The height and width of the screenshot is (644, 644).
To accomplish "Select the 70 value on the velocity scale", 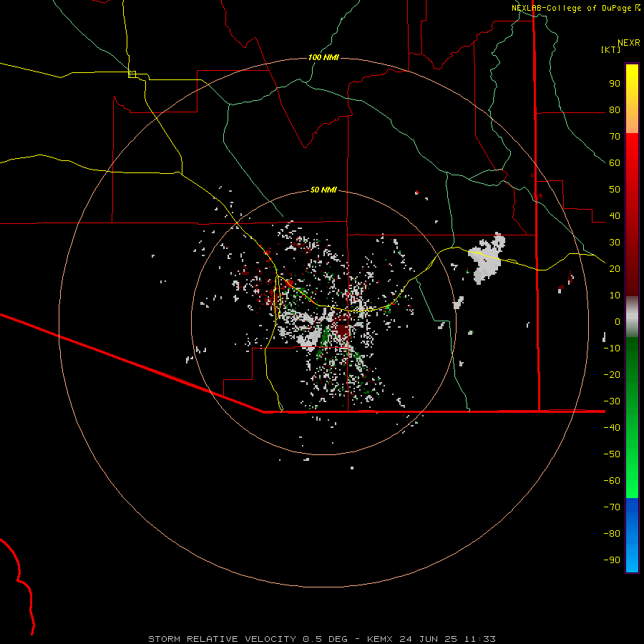I will pyautogui.click(x=615, y=137).
